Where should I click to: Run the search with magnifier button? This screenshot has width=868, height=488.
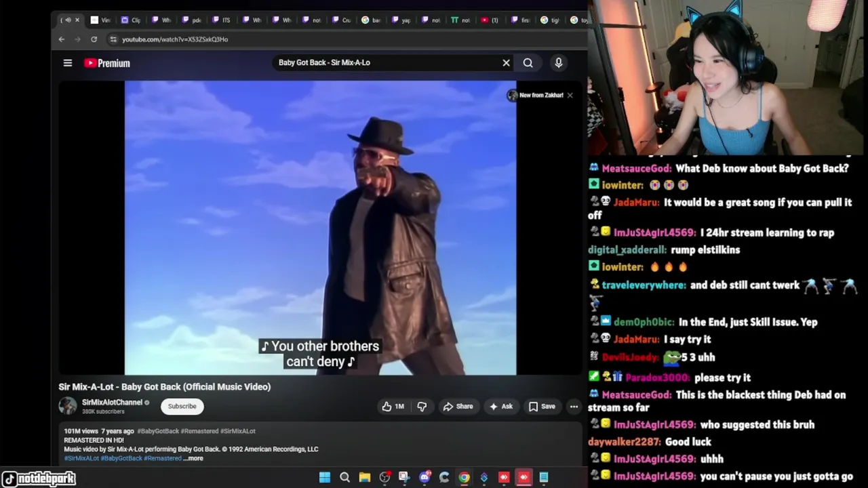[x=528, y=62]
